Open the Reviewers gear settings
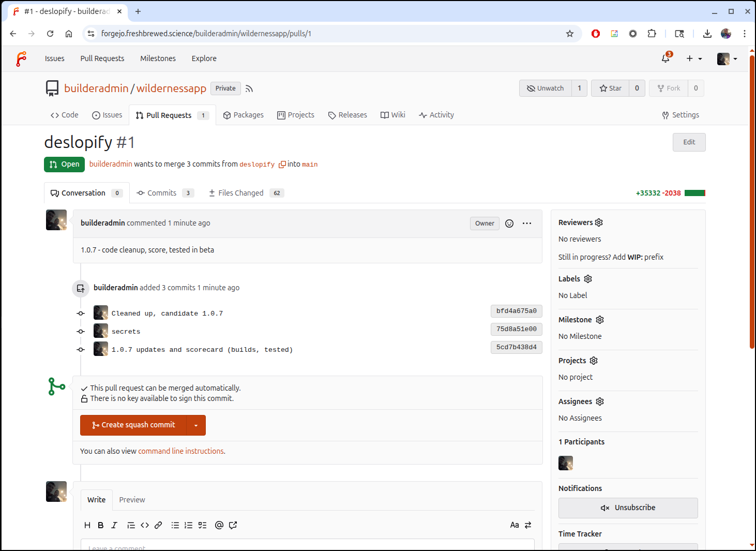 (x=599, y=222)
